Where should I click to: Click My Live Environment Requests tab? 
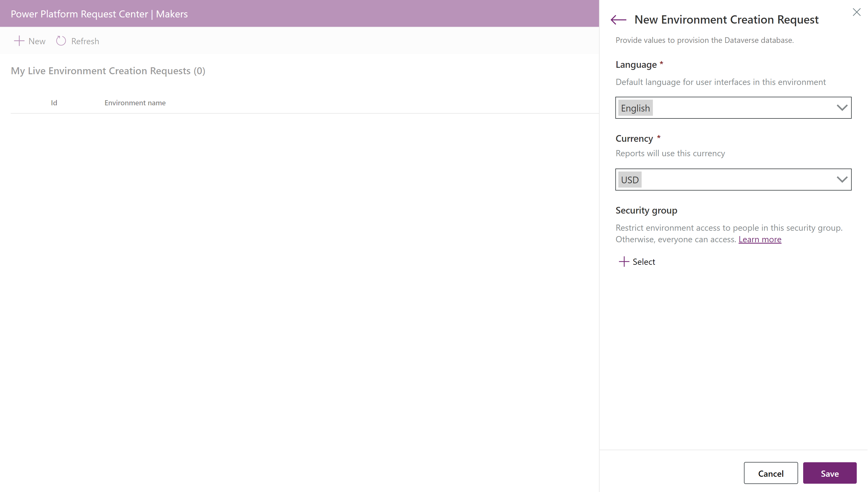pos(107,70)
